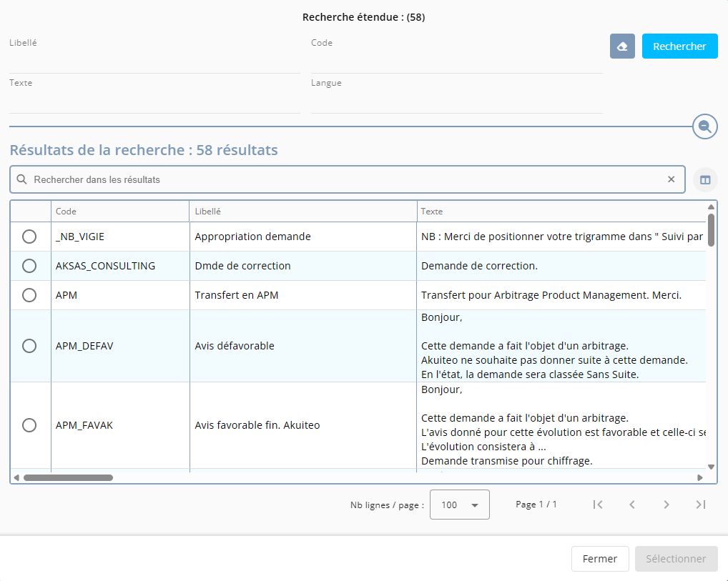Open the column chooser icon beside results search
728x581 pixels.
click(705, 180)
